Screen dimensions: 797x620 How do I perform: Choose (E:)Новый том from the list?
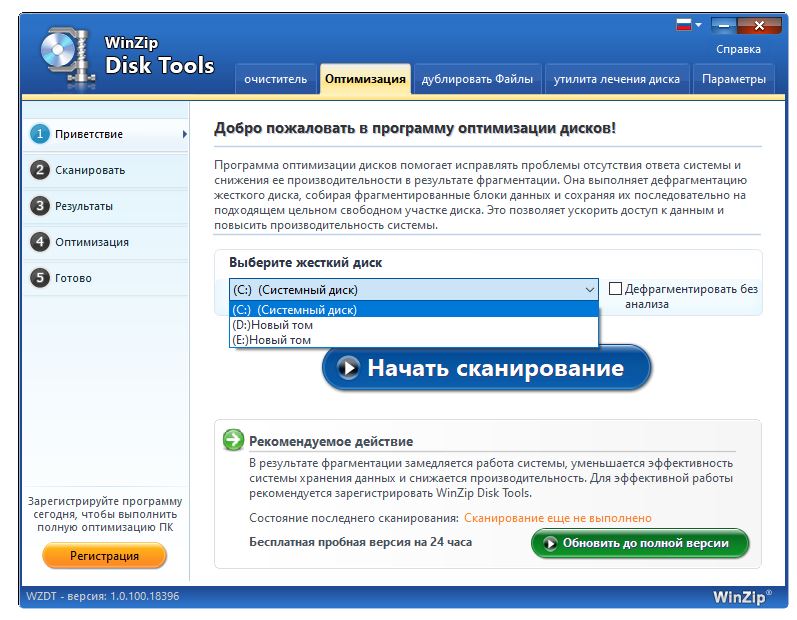pos(414,340)
